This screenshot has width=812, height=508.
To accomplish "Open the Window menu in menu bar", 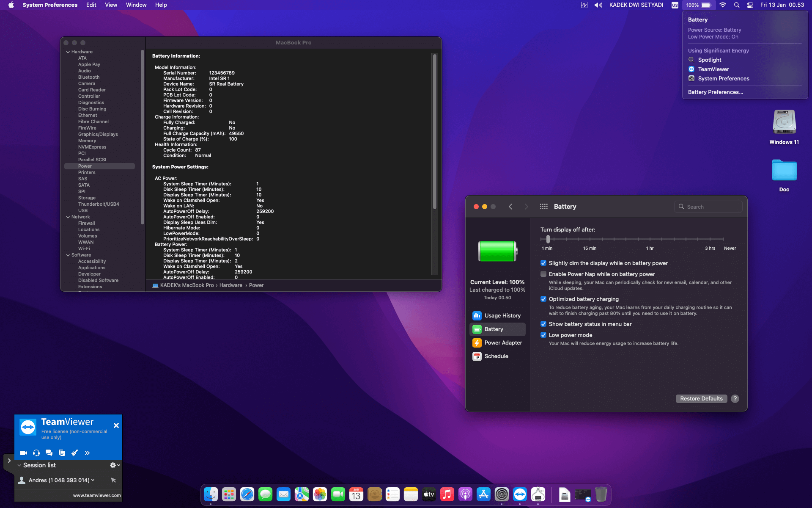I will [x=136, y=5].
